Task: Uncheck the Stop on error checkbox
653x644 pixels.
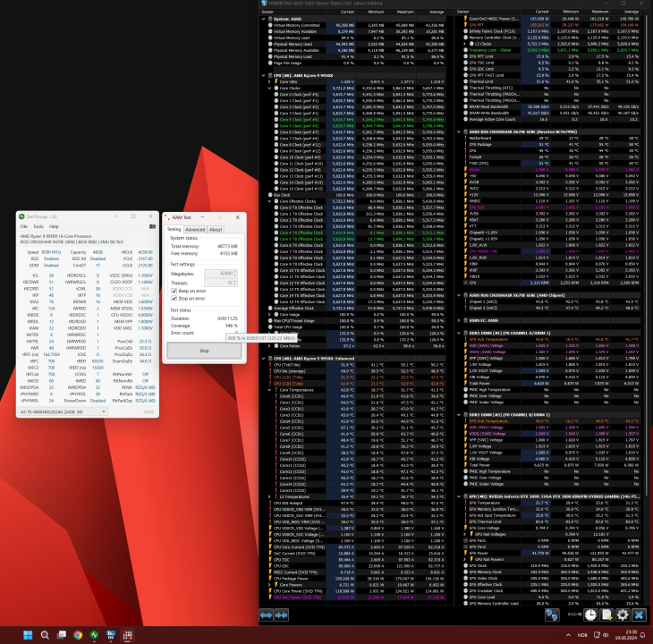Action: click(x=174, y=298)
